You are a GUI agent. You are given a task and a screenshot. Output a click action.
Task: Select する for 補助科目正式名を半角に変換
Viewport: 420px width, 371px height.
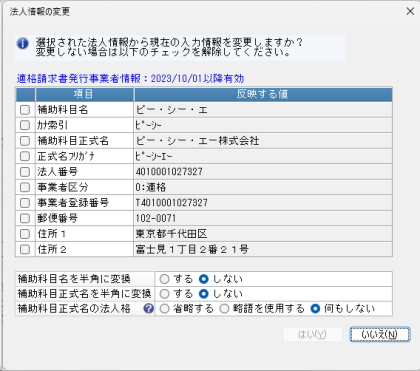coord(164,294)
